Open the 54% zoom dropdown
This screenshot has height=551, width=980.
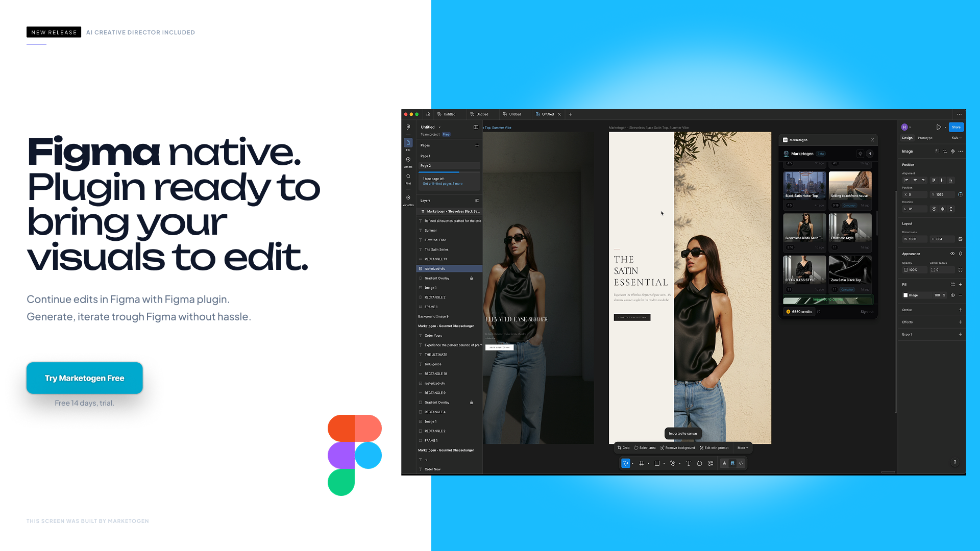[x=956, y=138]
